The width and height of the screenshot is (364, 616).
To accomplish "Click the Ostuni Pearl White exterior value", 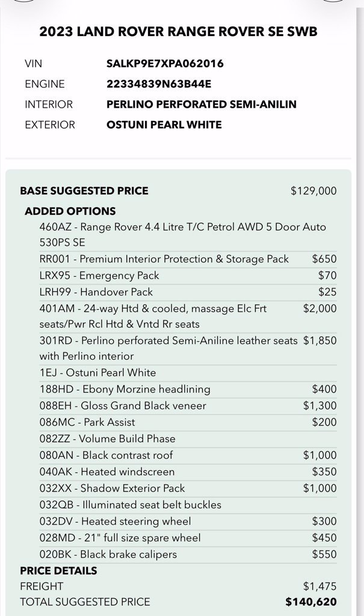I will tap(164, 125).
